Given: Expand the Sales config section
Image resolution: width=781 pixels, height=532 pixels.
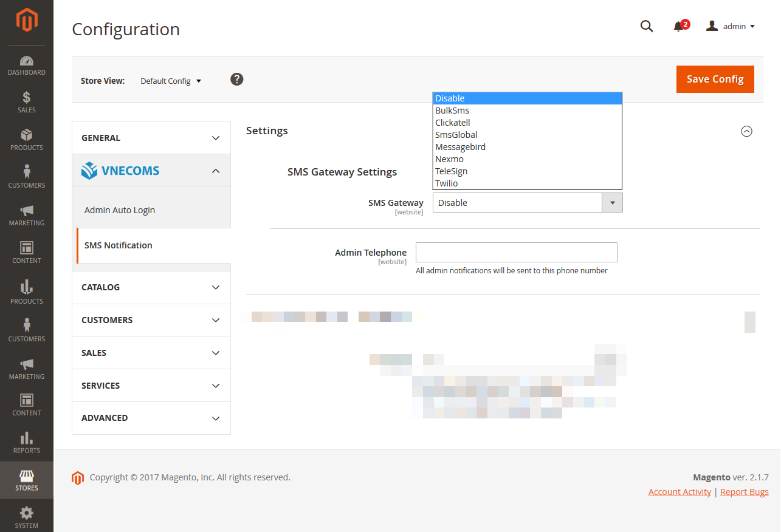Looking at the screenshot, I should pos(151,353).
